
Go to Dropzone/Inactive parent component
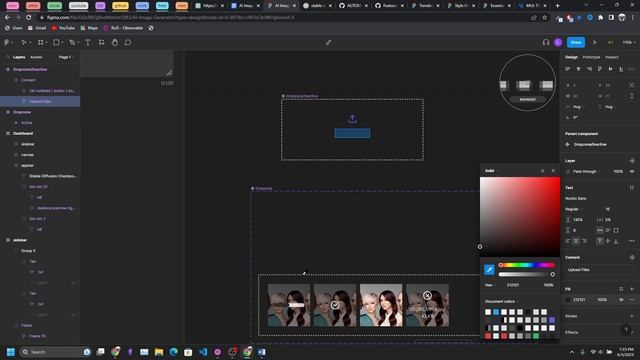coord(590,144)
